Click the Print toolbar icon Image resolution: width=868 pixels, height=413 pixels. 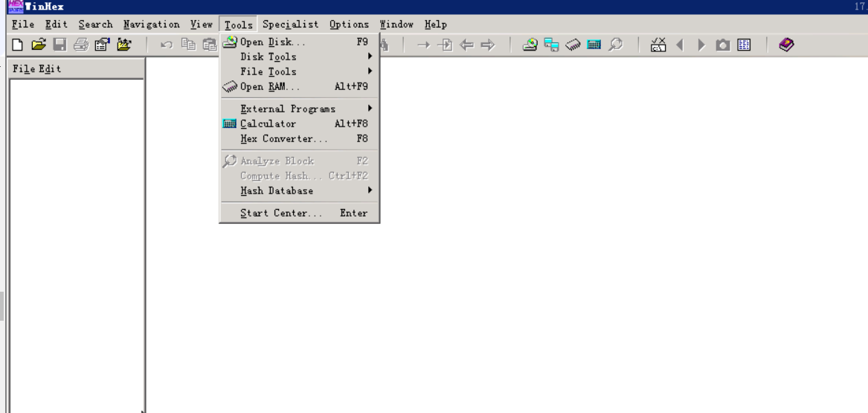pyautogui.click(x=81, y=45)
